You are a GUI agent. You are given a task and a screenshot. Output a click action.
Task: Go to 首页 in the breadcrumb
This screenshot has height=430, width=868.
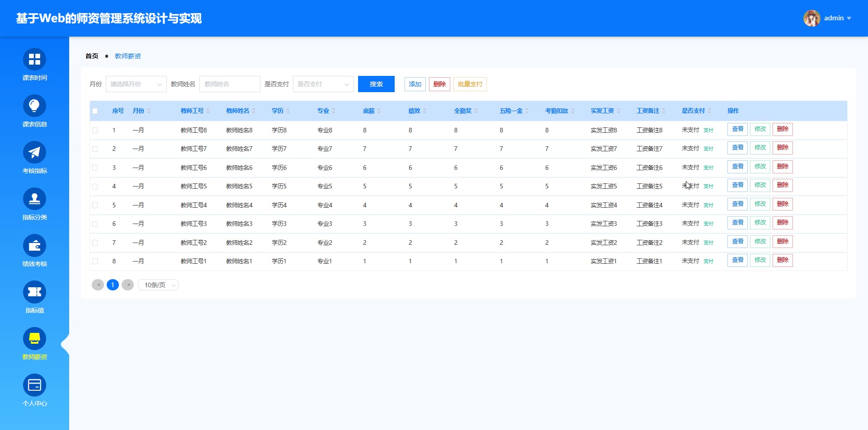point(92,56)
